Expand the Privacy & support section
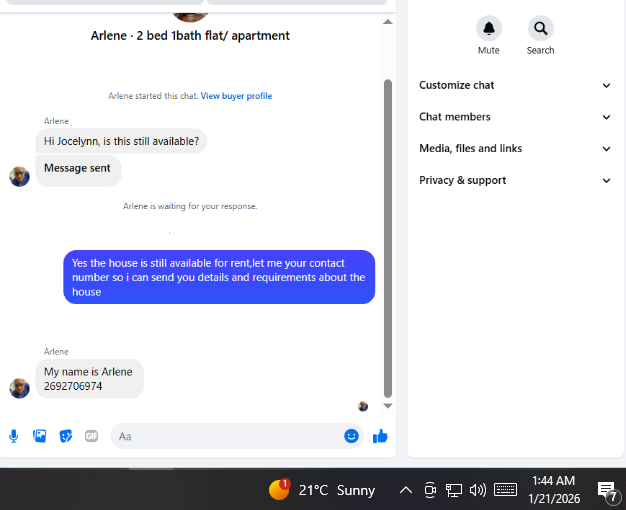This screenshot has width=626, height=510. click(515, 181)
